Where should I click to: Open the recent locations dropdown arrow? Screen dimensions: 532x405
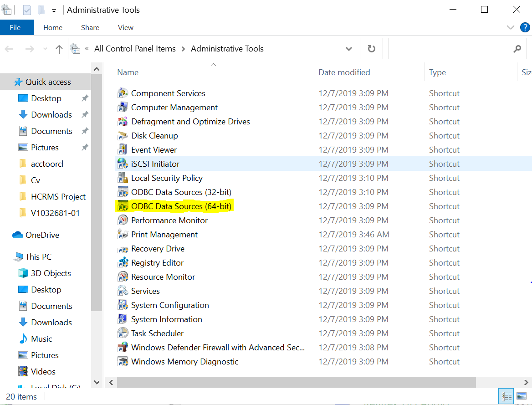tap(45, 49)
